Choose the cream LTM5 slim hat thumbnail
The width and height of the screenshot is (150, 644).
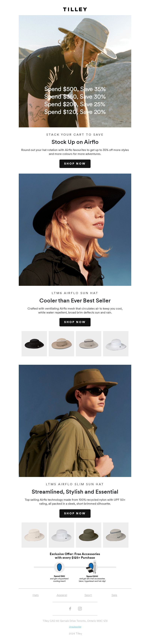tap(34, 535)
